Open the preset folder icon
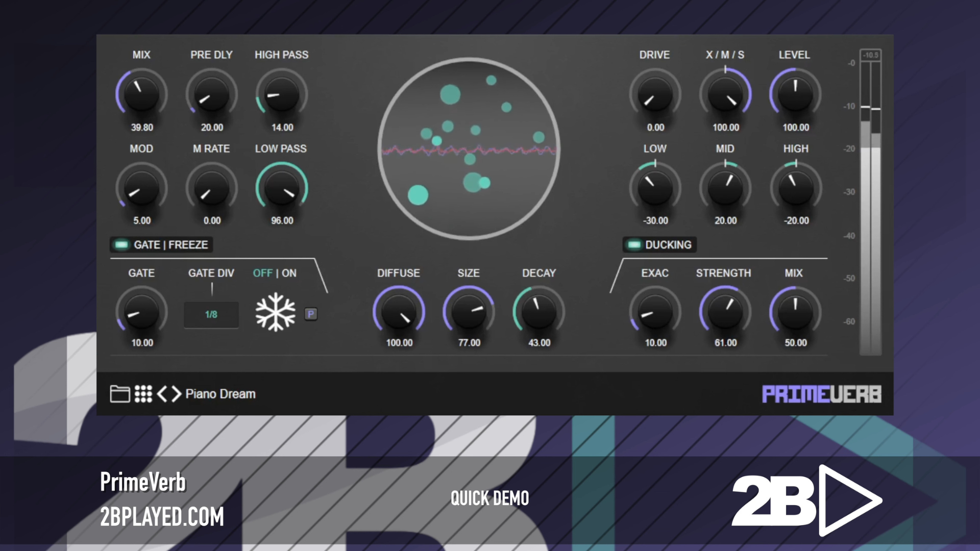The height and width of the screenshot is (551, 980). click(120, 394)
